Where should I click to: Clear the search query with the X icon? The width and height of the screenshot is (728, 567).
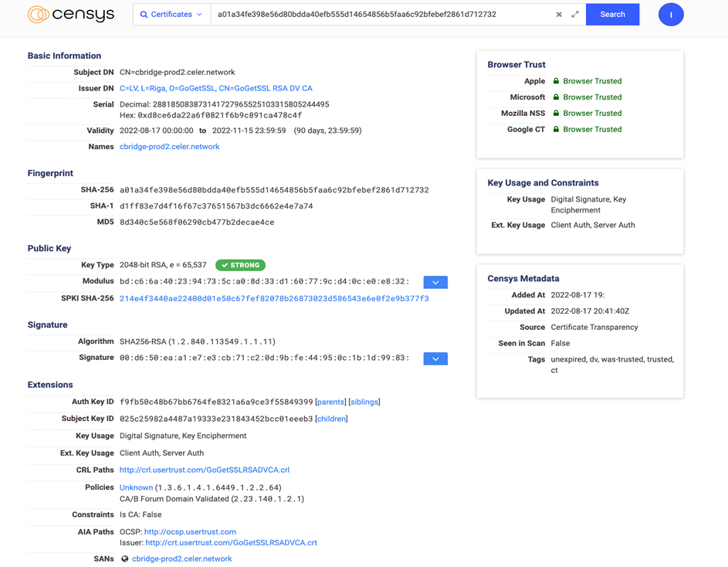(559, 15)
